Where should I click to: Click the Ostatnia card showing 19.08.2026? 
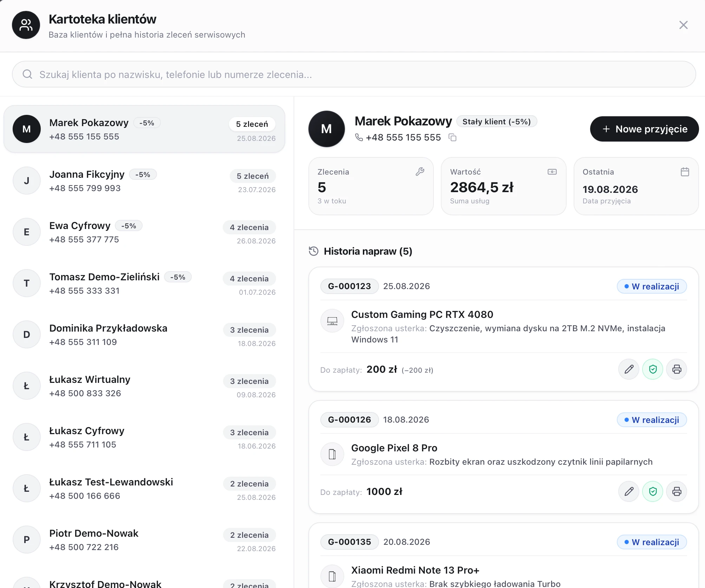point(636,186)
